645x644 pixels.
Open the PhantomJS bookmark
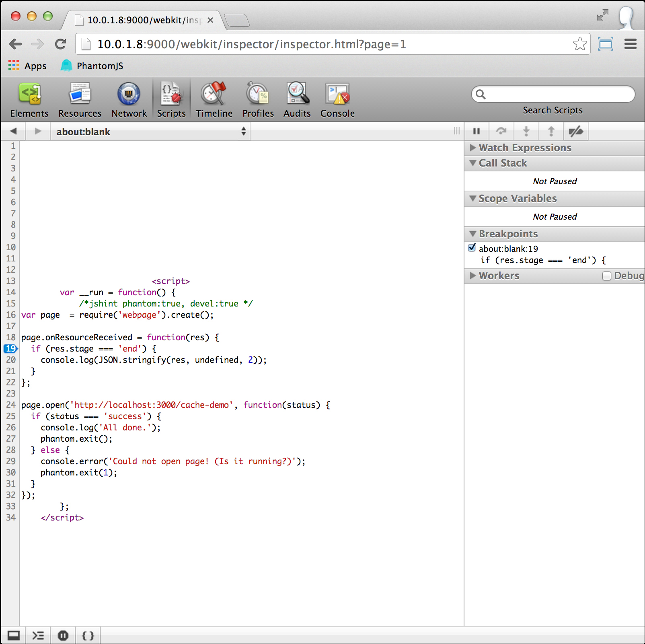(92, 66)
